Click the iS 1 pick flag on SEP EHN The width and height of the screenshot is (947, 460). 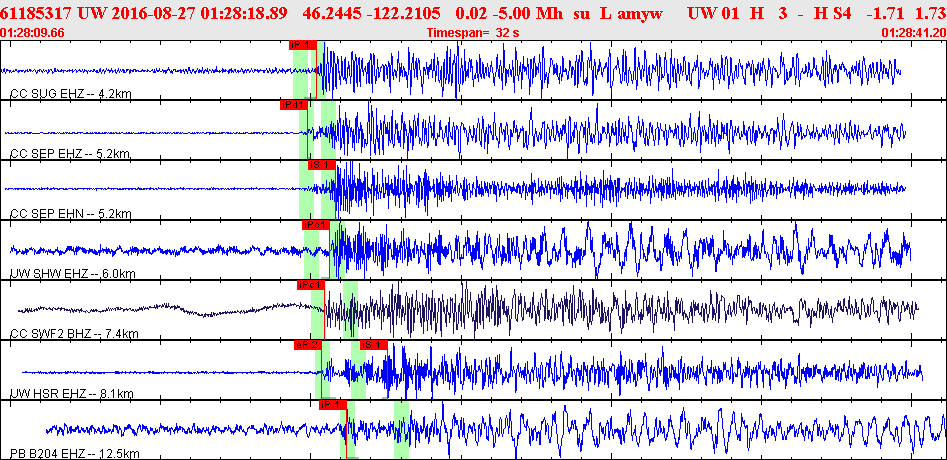(321, 164)
